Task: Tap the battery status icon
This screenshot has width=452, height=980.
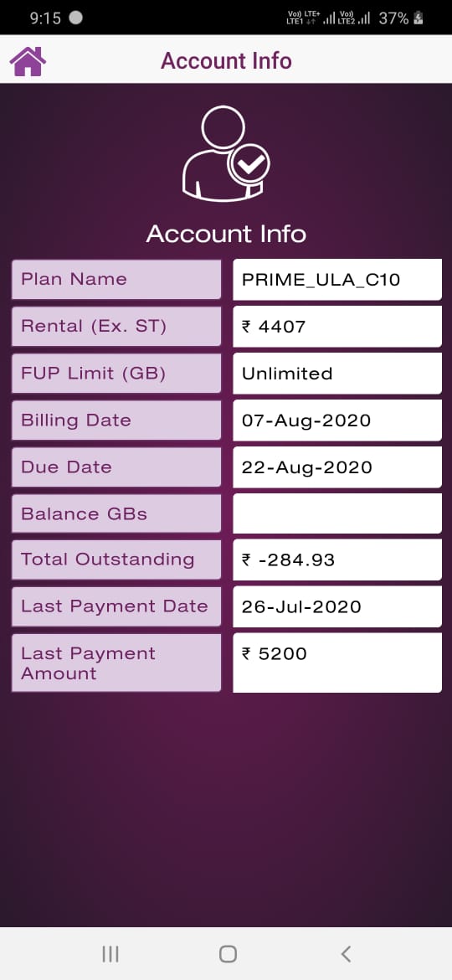Action: tap(419, 18)
